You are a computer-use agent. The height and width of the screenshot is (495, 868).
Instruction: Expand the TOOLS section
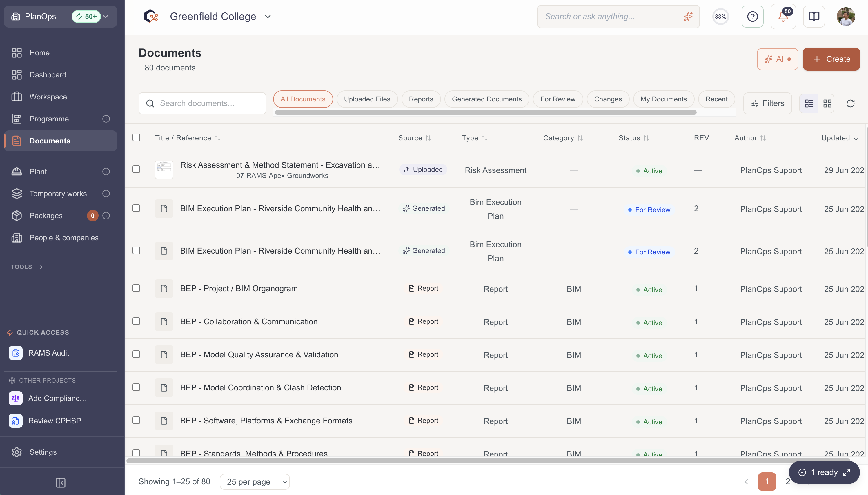(x=27, y=267)
